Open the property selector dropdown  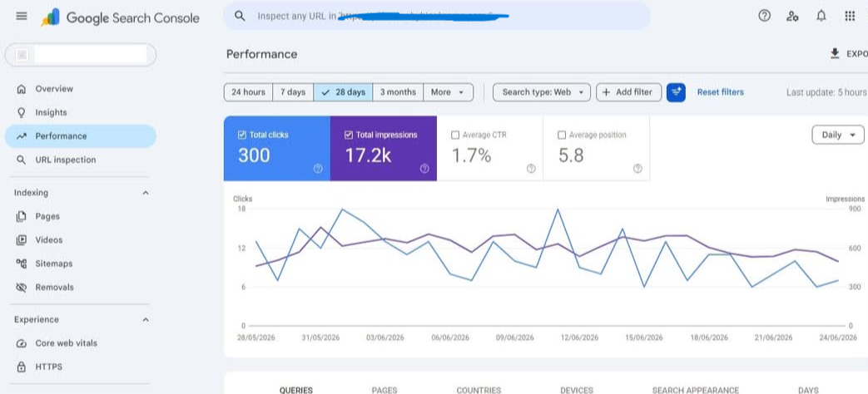click(x=80, y=55)
